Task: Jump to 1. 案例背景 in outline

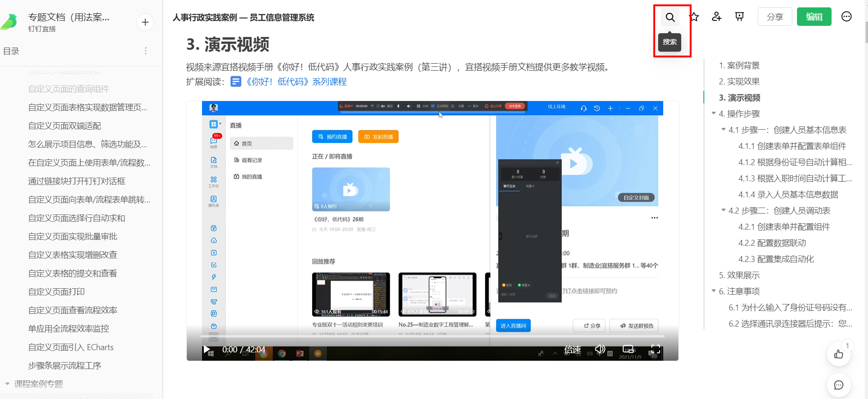Action: pyautogui.click(x=739, y=66)
